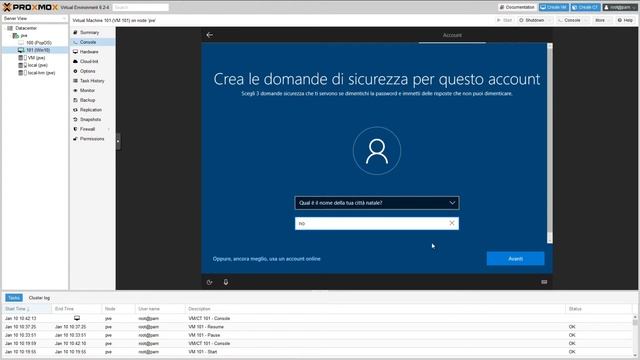640x360 pixels.
Task: Click the 'VM 101 - Pause' task row
Action: [318, 335]
